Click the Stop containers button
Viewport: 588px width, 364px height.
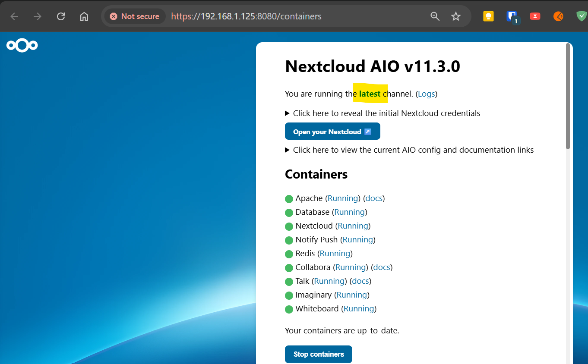point(319,354)
